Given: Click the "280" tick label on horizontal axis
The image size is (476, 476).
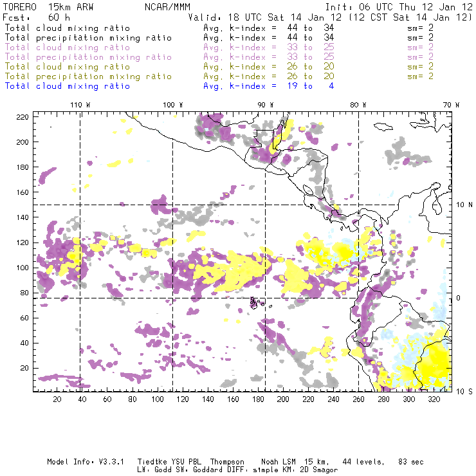Looking at the screenshot, I should coord(384,399).
